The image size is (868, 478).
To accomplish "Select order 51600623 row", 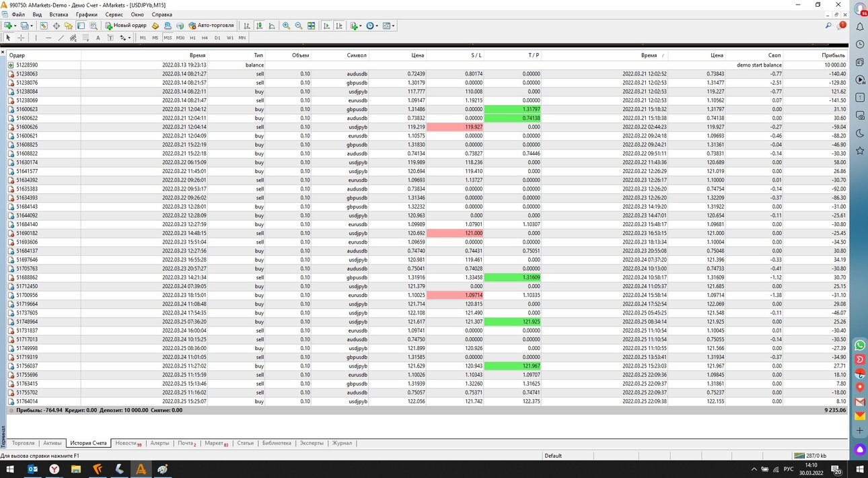I will coord(427,109).
